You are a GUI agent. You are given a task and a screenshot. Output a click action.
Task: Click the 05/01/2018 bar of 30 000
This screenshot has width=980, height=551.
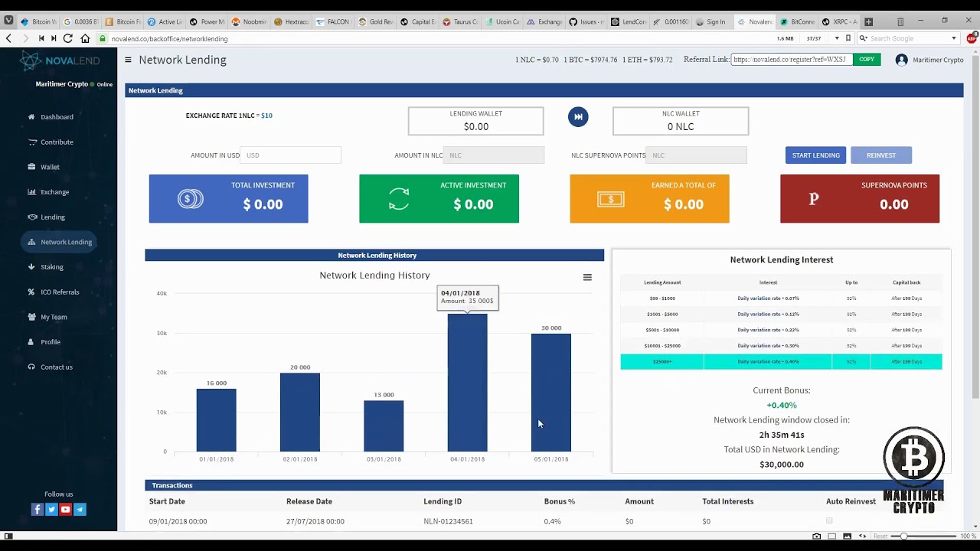coord(551,393)
